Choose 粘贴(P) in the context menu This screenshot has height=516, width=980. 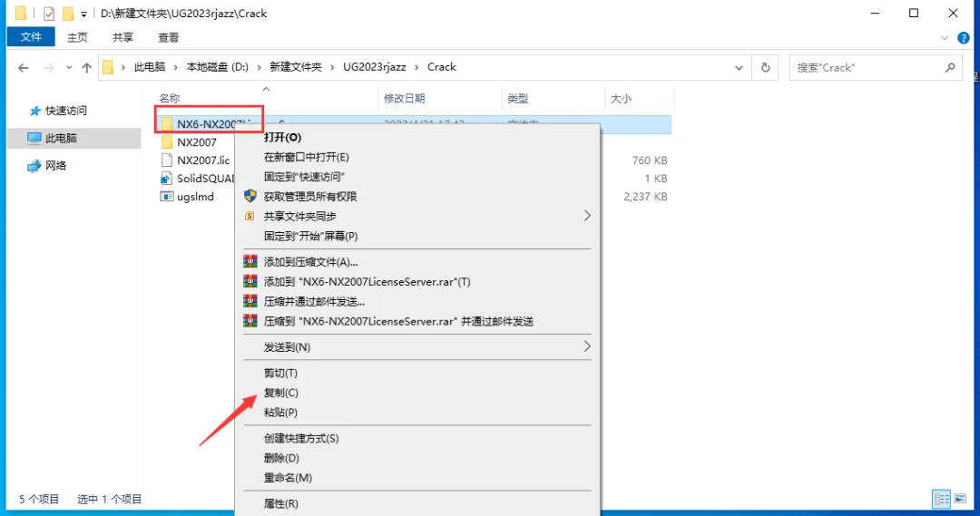pyautogui.click(x=416, y=413)
